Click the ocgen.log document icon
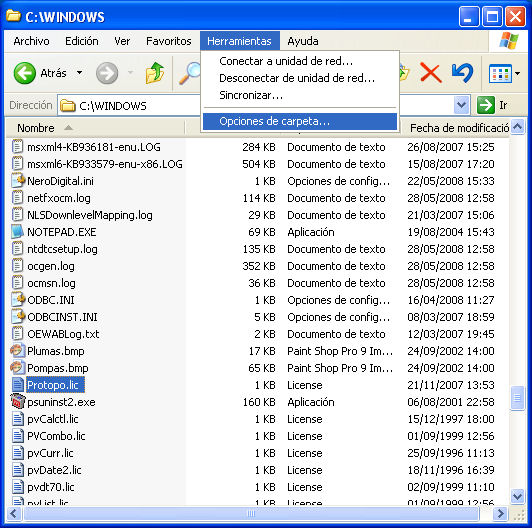Image resolution: width=532 pixels, height=528 pixels. [17, 265]
